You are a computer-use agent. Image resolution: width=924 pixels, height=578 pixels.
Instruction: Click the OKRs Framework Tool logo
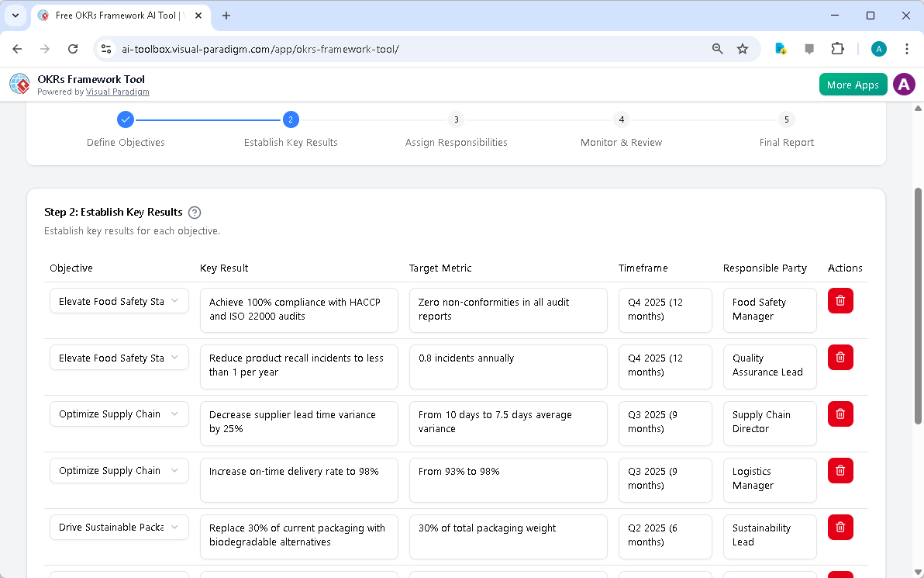pyautogui.click(x=19, y=84)
